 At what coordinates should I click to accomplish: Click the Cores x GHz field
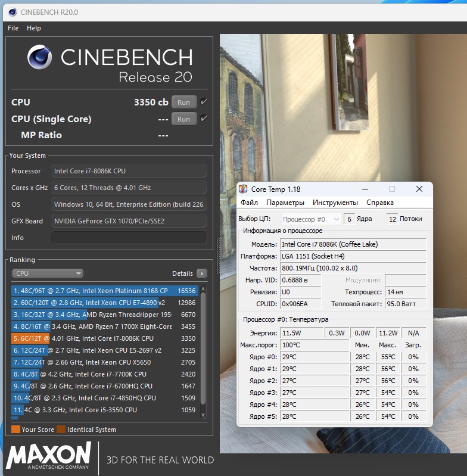tap(129, 188)
